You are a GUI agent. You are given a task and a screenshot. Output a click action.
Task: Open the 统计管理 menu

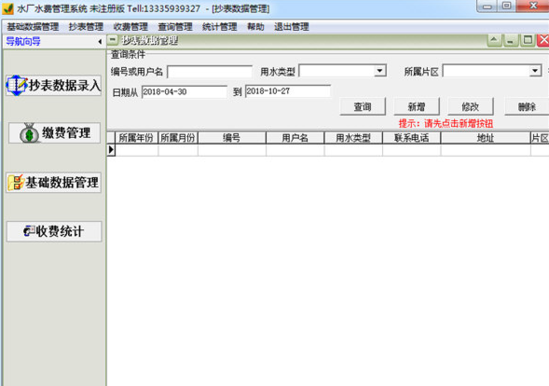click(x=220, y=27)
